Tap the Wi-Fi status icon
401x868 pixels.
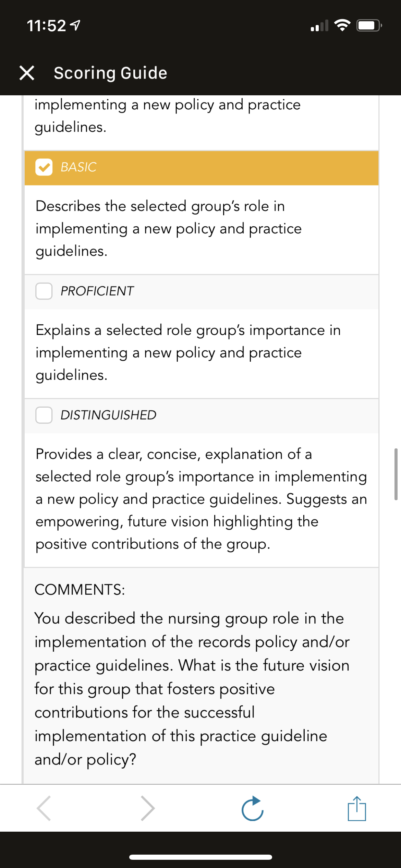click(342, 25)
